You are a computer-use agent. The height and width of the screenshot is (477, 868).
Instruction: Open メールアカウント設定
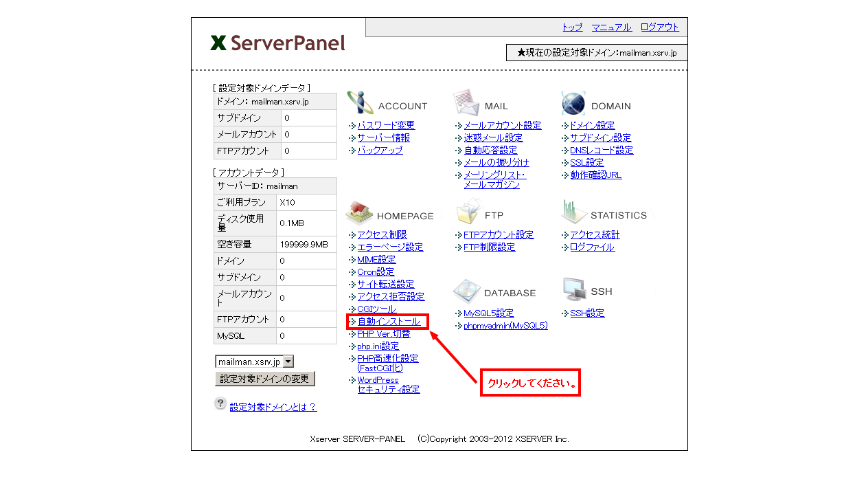(x=503, y=125)
